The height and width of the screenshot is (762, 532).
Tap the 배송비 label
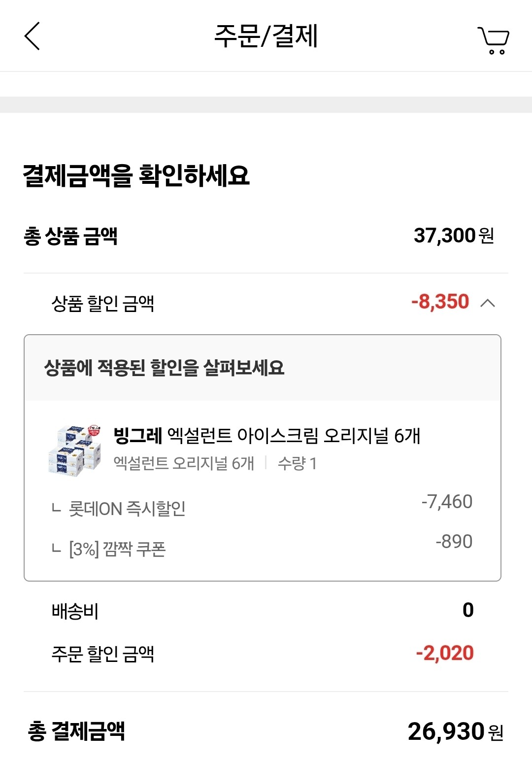(x=75, y=611)
